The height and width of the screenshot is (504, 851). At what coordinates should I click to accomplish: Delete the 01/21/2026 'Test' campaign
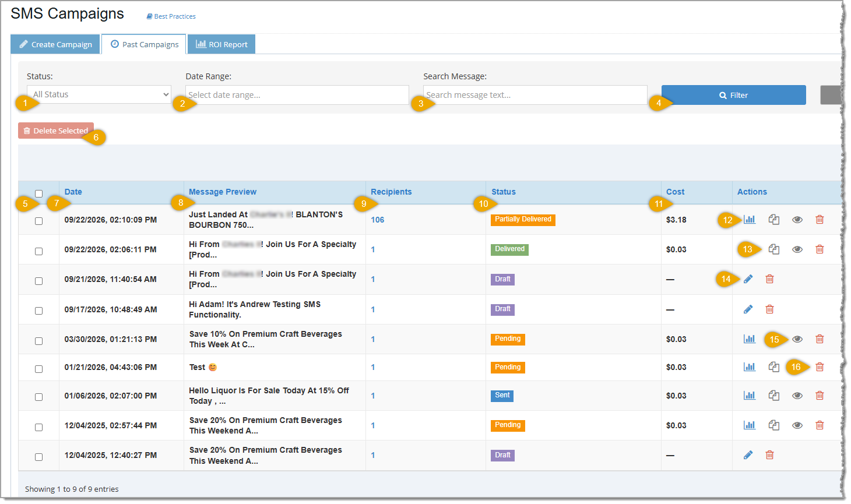click(x=820, y=367)
